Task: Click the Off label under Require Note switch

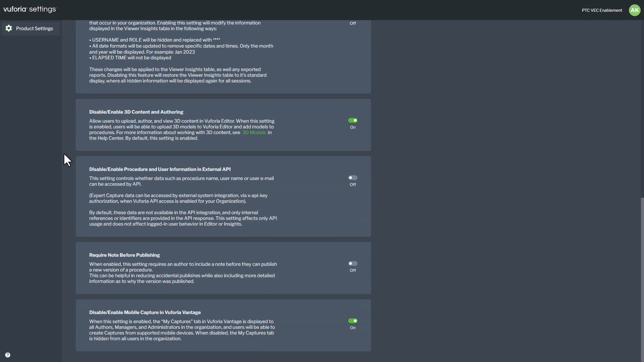Action: pyautogui.click(x=353, y=270)
